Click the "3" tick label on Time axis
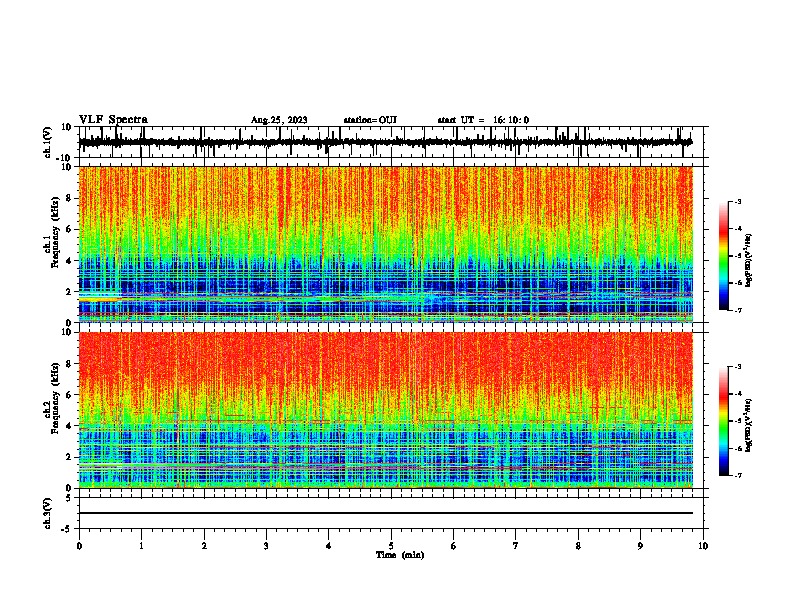Viewport: 792px width, 612px height. [x=266, y=546]
